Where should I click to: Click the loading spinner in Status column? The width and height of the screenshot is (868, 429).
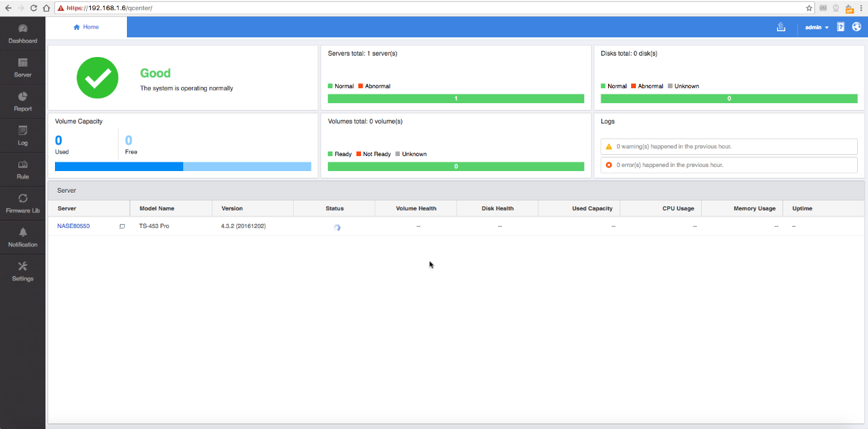tap(337, 227)
